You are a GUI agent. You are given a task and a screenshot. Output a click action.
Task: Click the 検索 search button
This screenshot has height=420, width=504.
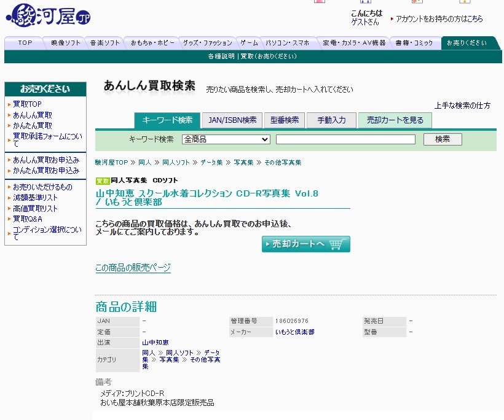[443, 139]
